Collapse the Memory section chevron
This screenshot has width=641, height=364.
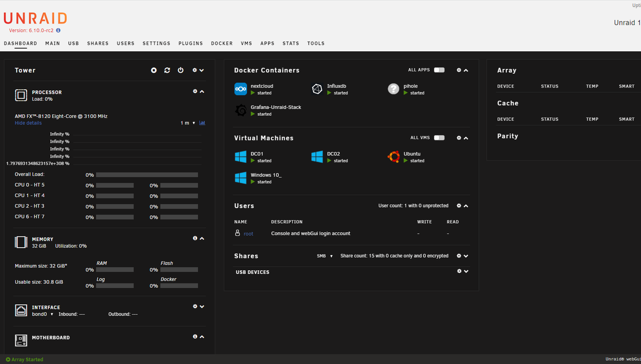click(x=202, y=238)
